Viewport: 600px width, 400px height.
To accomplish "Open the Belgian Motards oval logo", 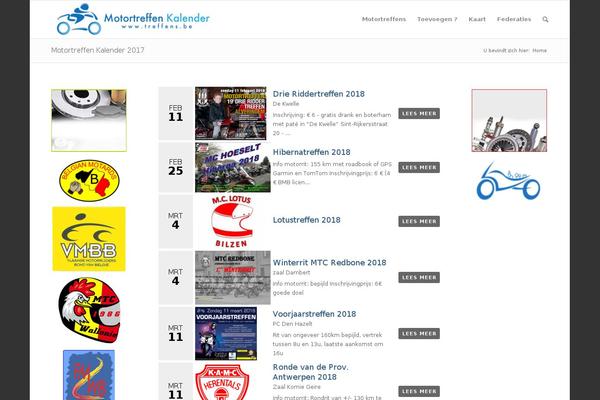I will click(x=89, y=180).
